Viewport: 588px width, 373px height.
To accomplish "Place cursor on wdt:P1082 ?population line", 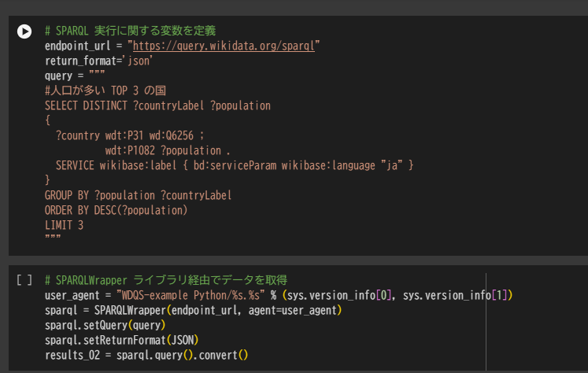I will (x=167, y=150).
